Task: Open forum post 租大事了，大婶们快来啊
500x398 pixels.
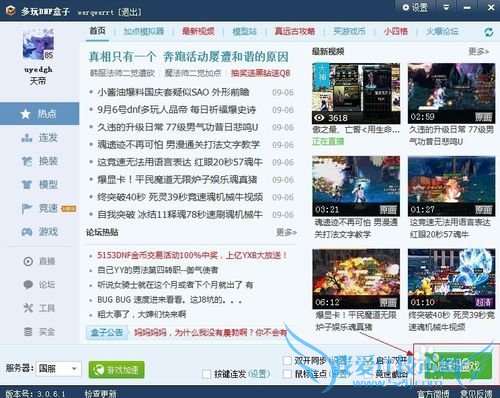Action: point(141,314)
